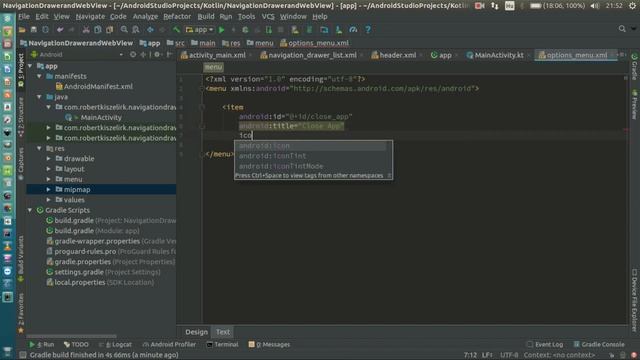The height and width of the screenshot is (360, 640).
Task: Click the AVD Manager icon
Action: pos(295,30)
